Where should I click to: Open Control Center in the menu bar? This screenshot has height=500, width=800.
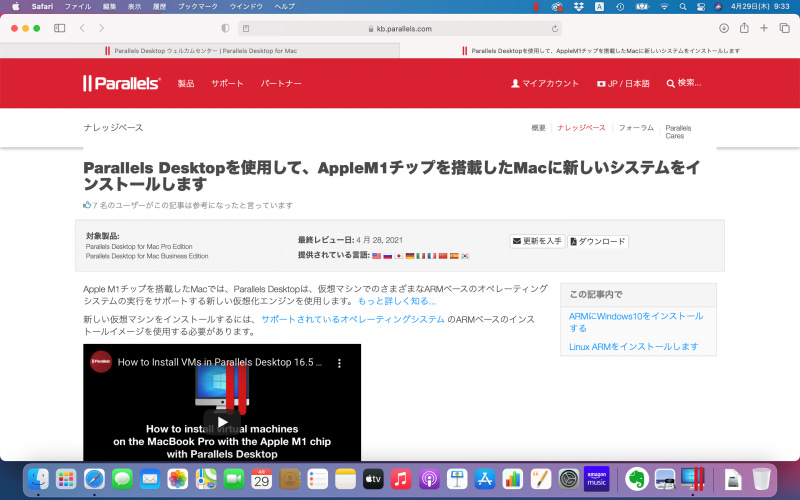tap(701, 7)
